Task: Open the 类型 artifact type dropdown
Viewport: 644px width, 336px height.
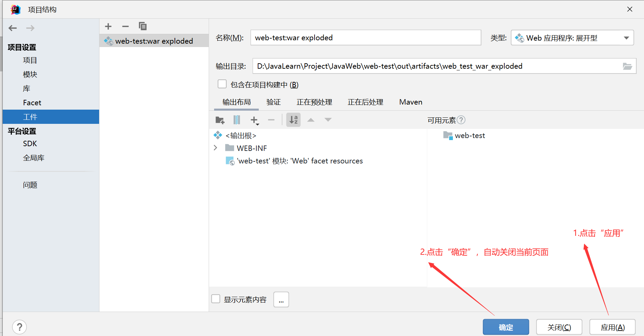Action: click(x=572, y=38)
